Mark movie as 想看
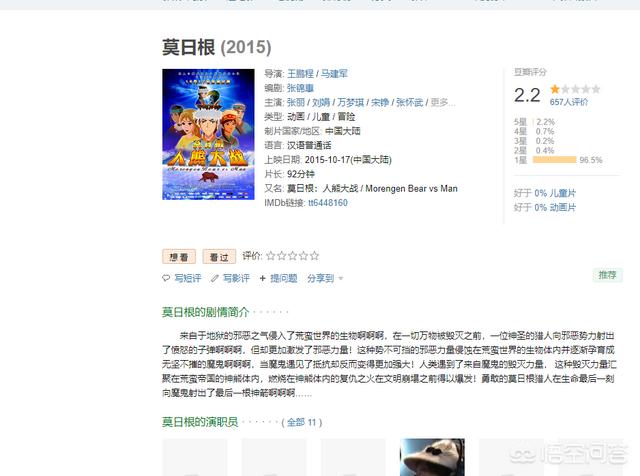 (179, 257)
